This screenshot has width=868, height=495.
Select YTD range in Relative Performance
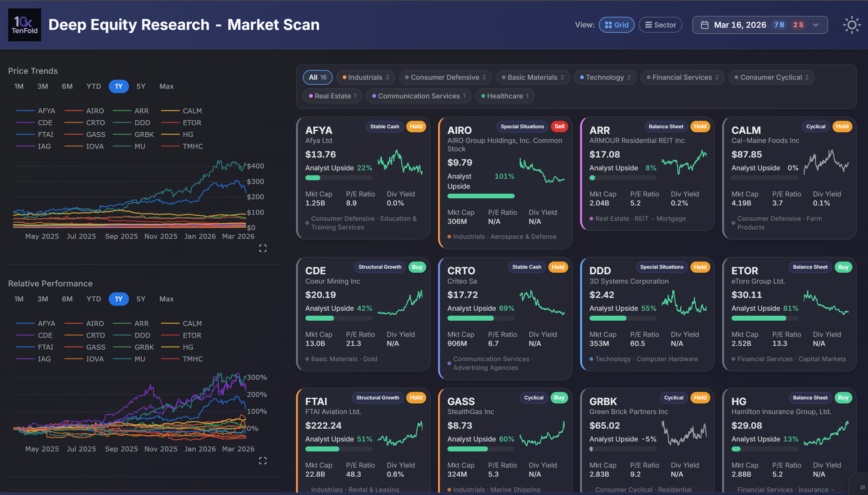tap(93, 299)
